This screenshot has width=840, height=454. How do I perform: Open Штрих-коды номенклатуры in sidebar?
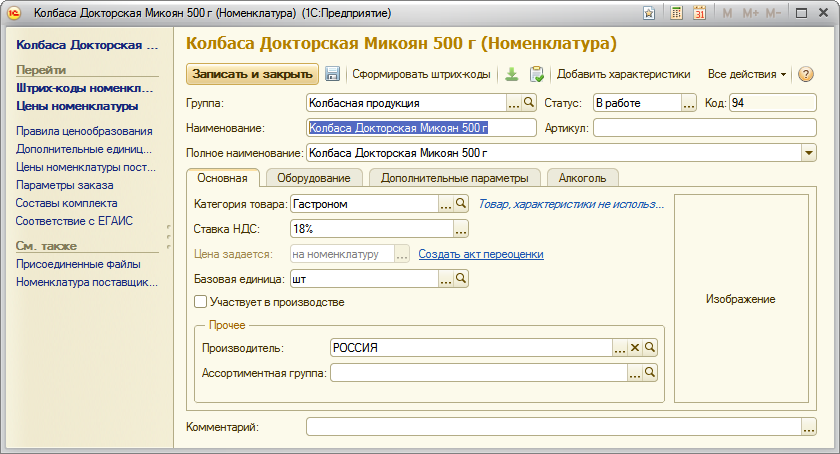coord(85,88)
